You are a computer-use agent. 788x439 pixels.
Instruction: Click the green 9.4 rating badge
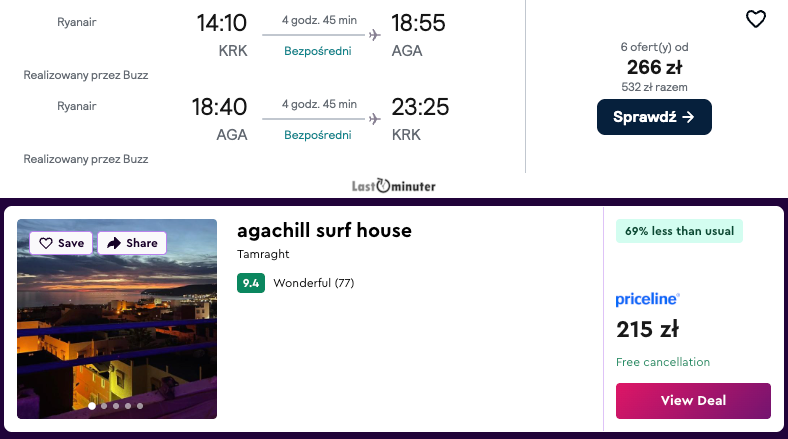251,283
